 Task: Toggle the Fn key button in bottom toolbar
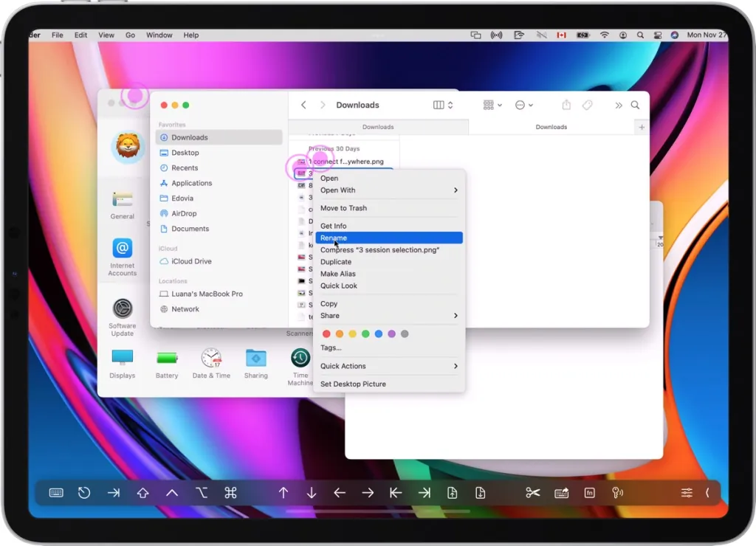[589, 493]
